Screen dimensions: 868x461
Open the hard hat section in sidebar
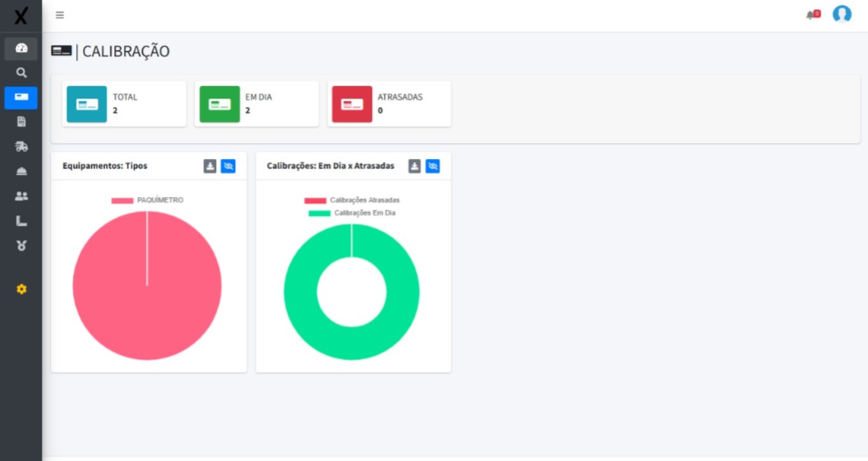point(22,170)
